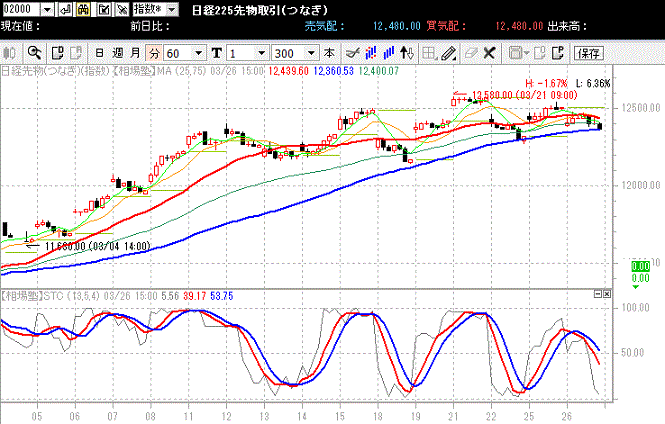The width and height of the screenshot is (665, 424).
Task: Switch to 週 weekly chart timeframe
Action: [117, 53]
